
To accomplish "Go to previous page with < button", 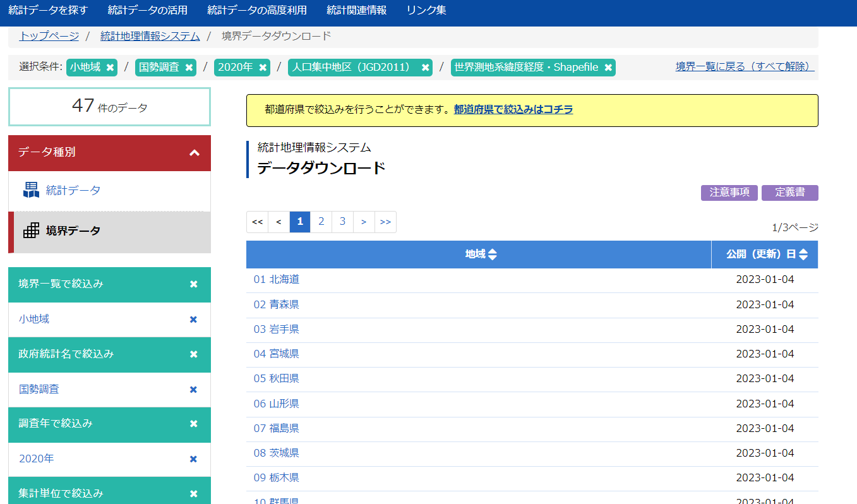I will point(279,222).
